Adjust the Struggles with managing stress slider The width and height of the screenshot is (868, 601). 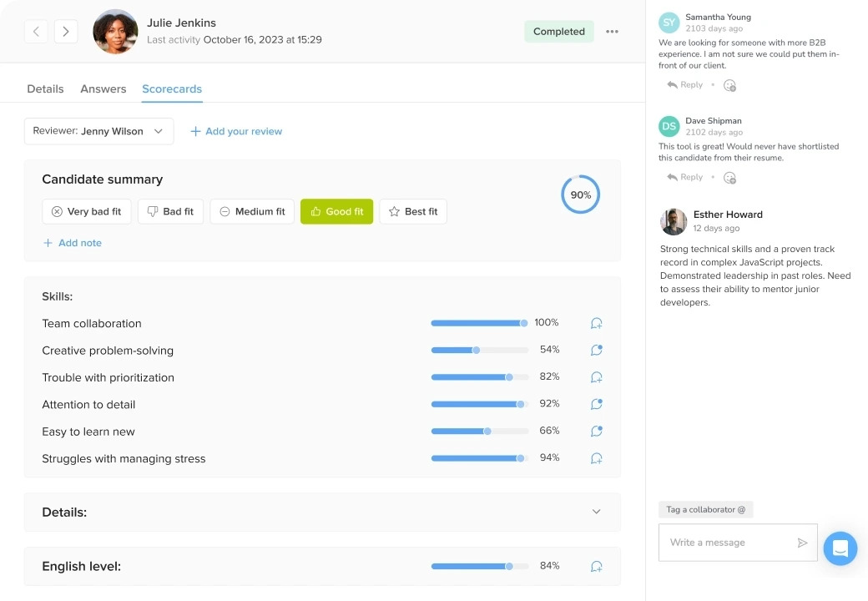(x=480, y=458)
